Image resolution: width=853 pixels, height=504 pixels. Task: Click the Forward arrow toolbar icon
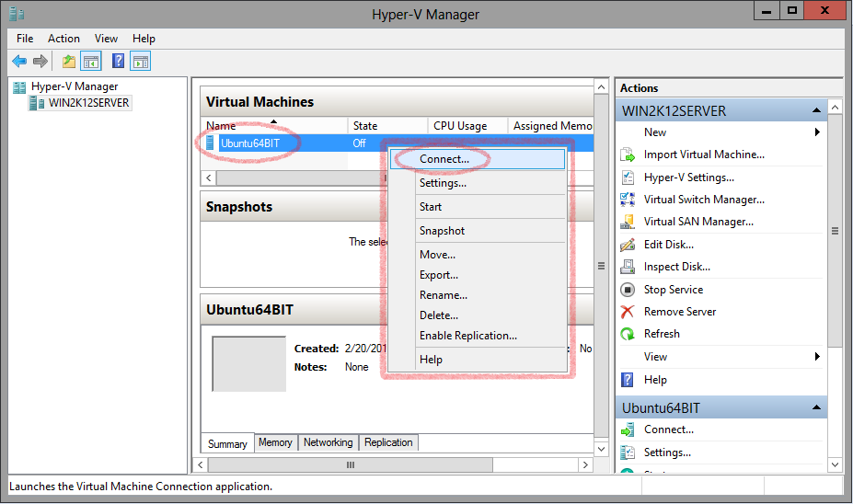pyautogui.click(x=40, y=61)
